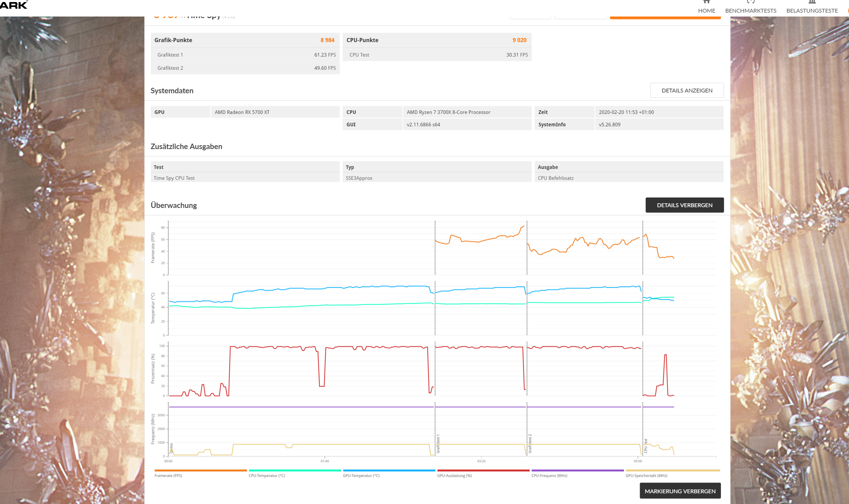Image resolution: width=849 pixels, height=504 pixels.
Task: Toggle CPU-Temperatur legend entry
Action: [267, 476]
